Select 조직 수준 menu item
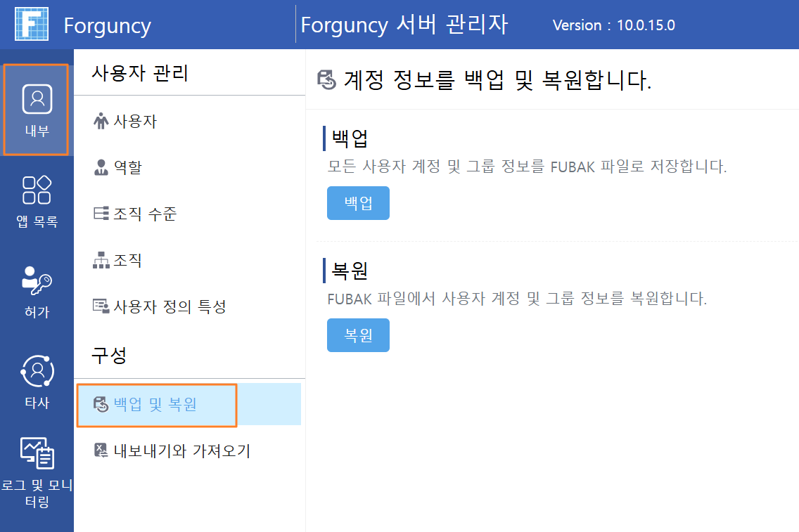 tap(190, 214)
